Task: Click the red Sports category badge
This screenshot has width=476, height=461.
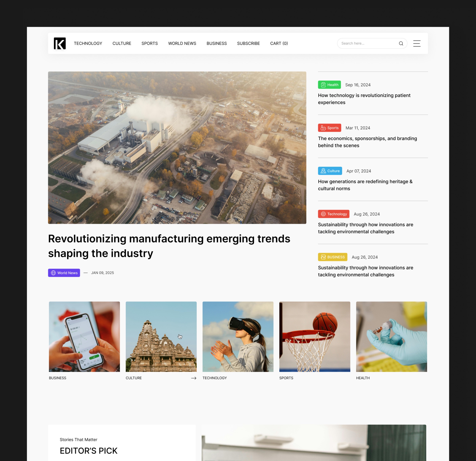Action: pyautogui.click(x=330, y=128)
